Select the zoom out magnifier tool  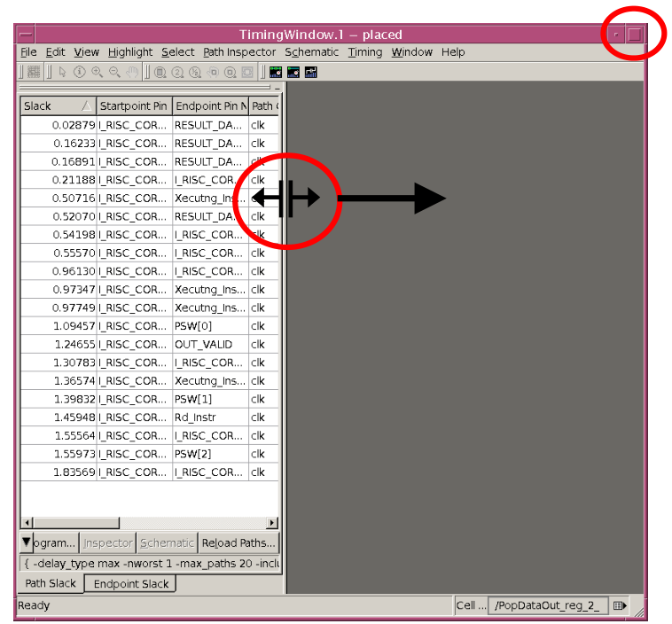[114, 72]
